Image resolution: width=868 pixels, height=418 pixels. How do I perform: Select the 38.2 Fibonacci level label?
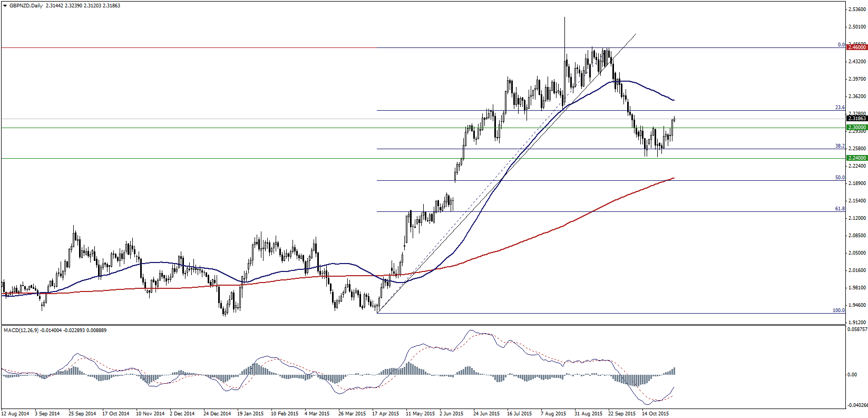pyautogui.click(x=840, y=146)
